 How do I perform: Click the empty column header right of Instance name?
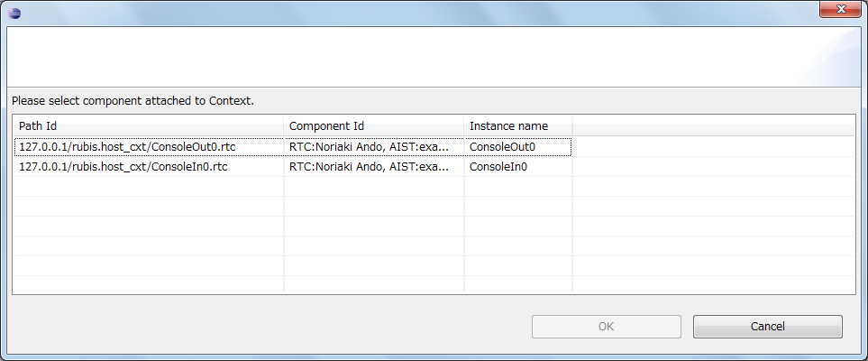(714, 125)
